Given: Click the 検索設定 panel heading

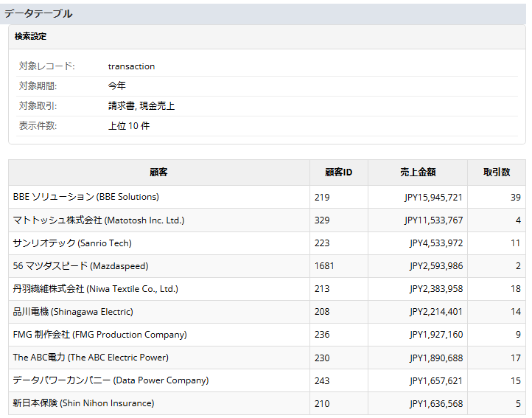Looking at the screenshot, I should [30, 36].
